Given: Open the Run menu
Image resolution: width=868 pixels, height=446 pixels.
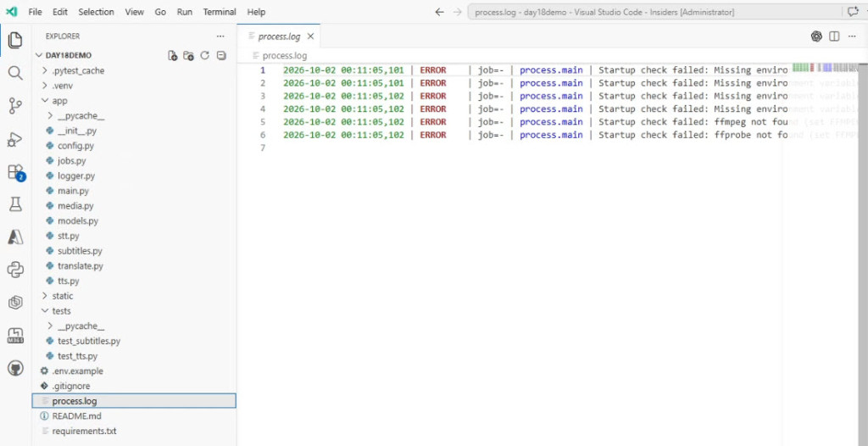Looking at the screenshot, I should coord(184,12).
